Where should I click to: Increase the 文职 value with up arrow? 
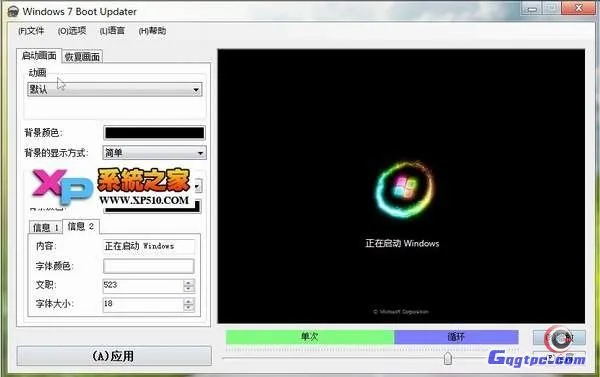(x=189, y=282)
